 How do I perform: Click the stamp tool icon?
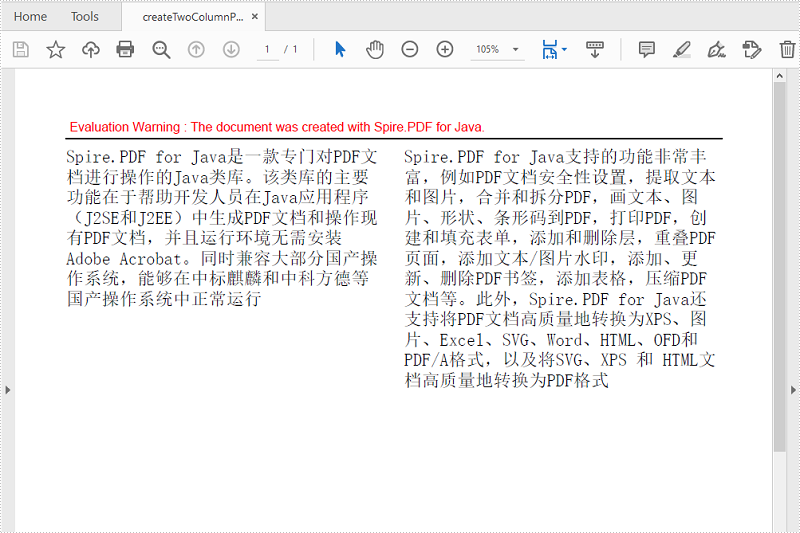tap(752, 49)
